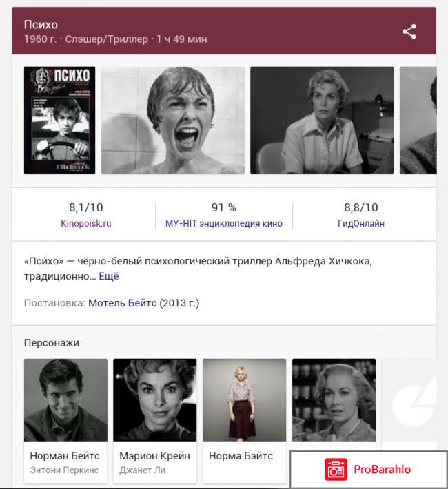Click actor name Джанет Ли
This screenshot has width=448, height=489.
tap(143, 470)
